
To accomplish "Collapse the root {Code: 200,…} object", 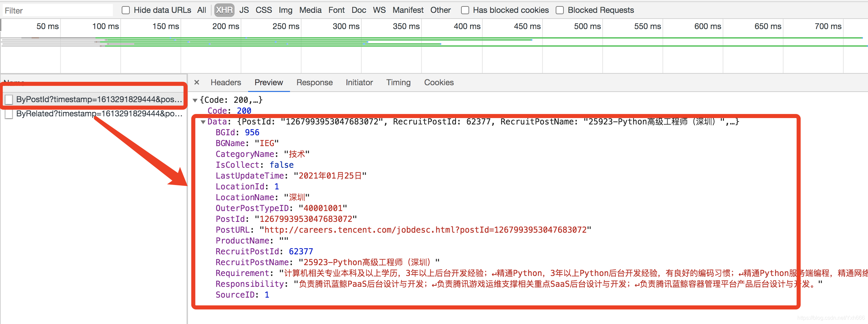I will click(195, 100).
